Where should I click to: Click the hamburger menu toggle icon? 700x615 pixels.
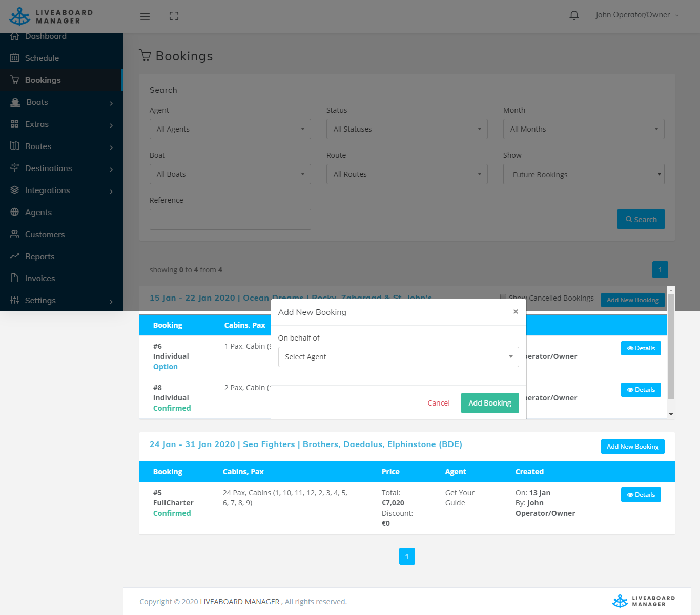click(x=145, y=16)
